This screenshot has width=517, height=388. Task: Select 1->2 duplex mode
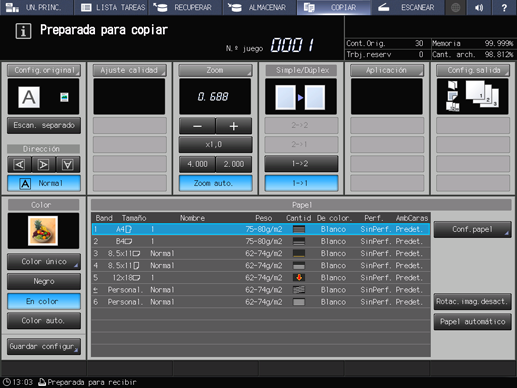(x=301, y=164)
